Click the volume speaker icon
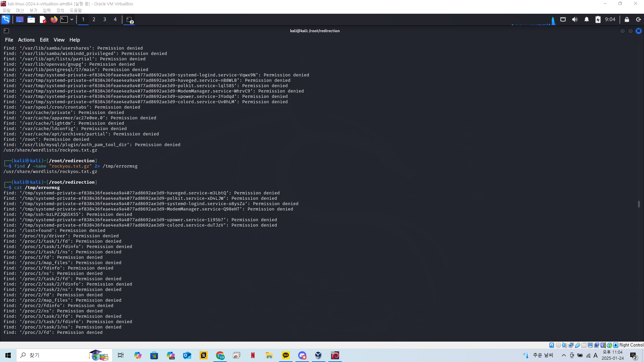 [575, 19]
